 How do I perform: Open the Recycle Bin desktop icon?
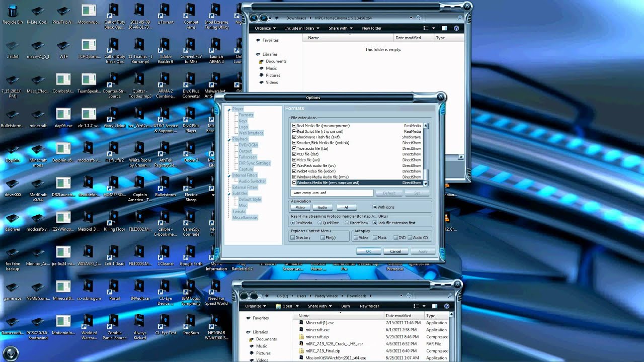tap(13, 14)
